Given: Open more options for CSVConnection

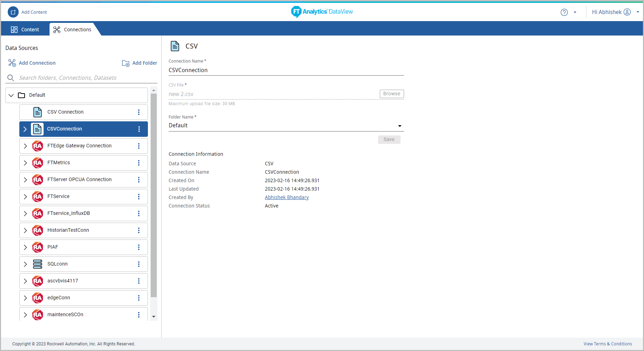Looking at the screenshot, I should (139, 129).
